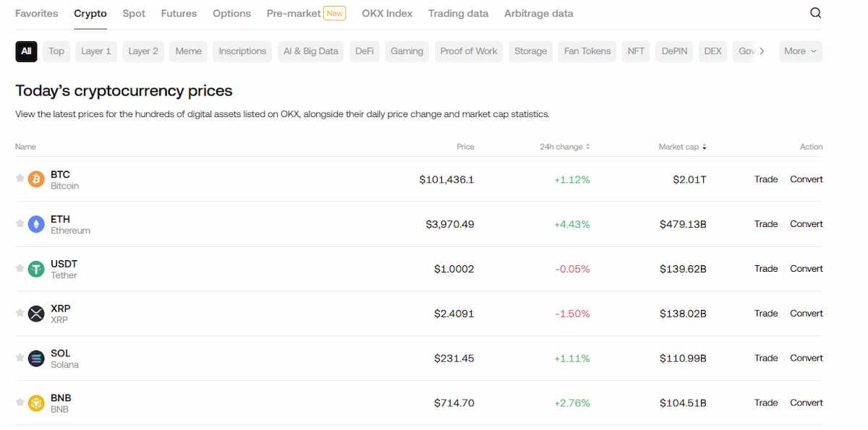The image size is (868, 430).
Task: Trade BNB from its row
Action: click(766, 403)
